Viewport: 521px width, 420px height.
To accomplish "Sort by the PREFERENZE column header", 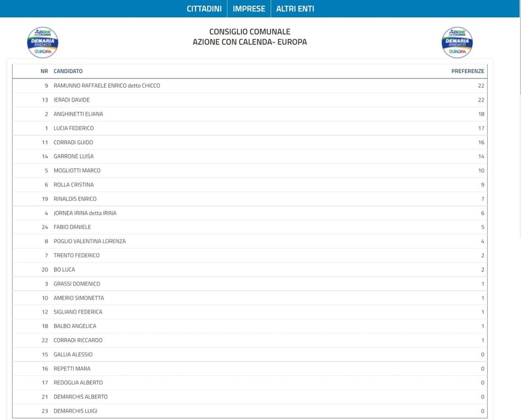I will (x=467, y=71).
